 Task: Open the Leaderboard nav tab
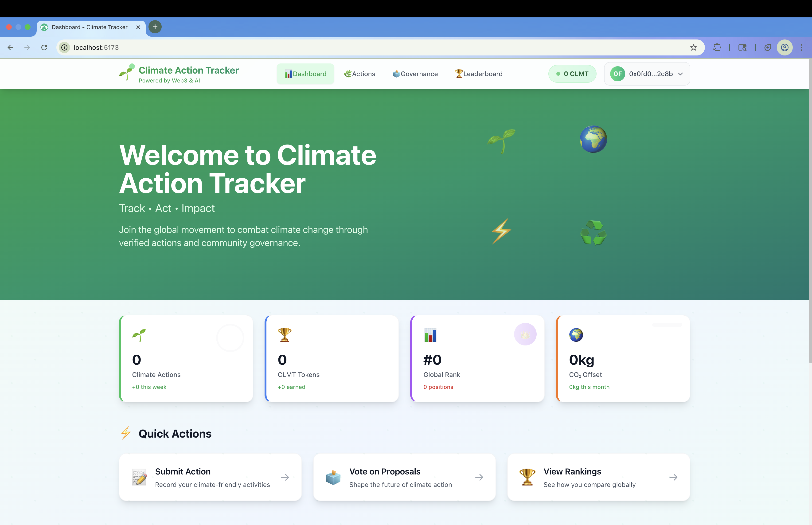479,74
